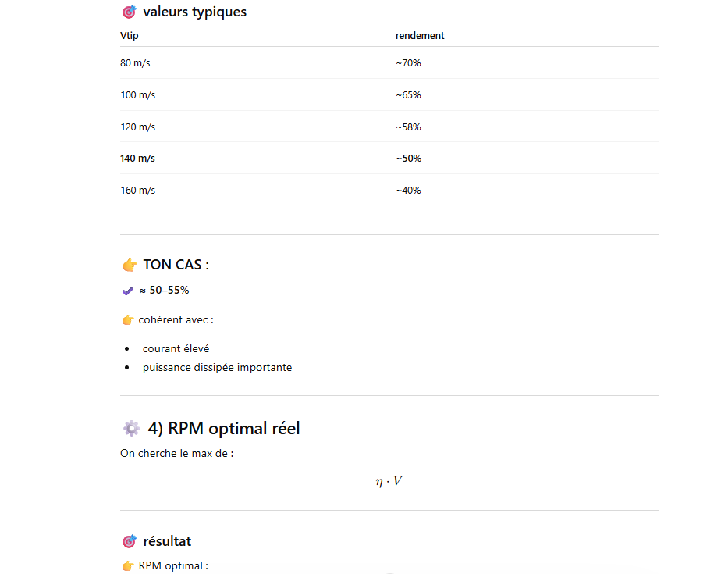
Task: Select the "~65%" rendement cell
Action: click(408, 95)
